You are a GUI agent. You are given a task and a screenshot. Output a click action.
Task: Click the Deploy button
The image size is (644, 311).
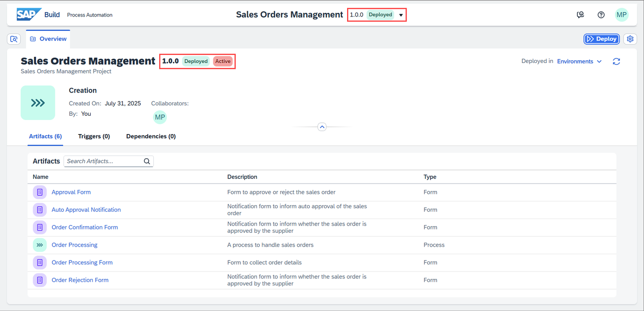tap(602, 39)
